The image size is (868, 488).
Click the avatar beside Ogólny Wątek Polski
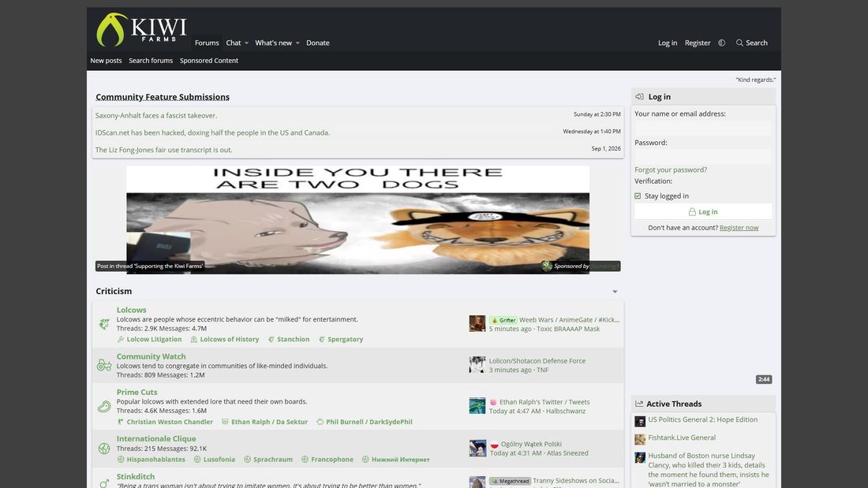pos(477,448)
